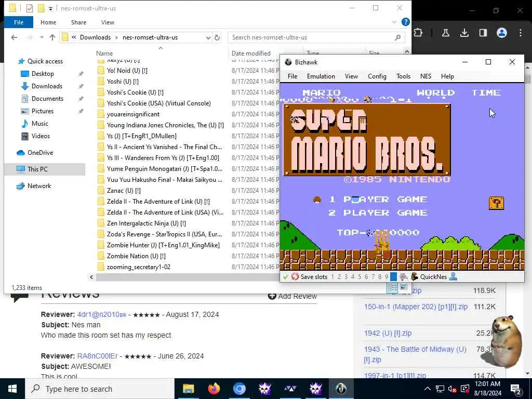Open the NES menu in Bizhawk
Screen dimensions: 532x399
[x=426, y=76]
